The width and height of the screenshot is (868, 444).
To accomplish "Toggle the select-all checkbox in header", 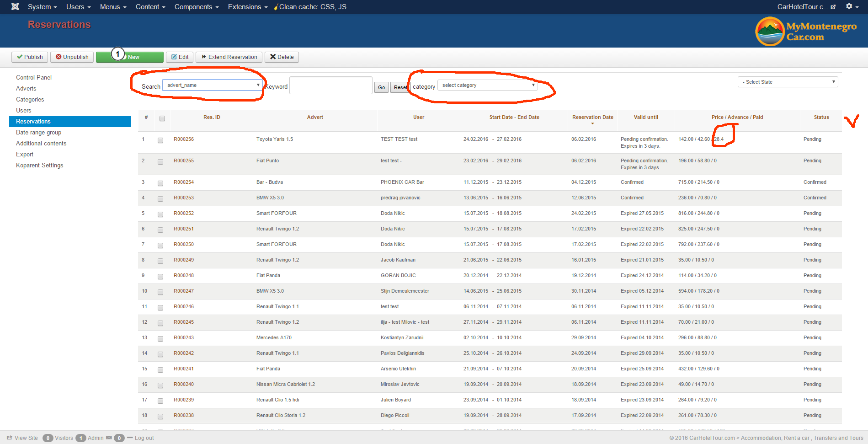I will tap(162, 118).
